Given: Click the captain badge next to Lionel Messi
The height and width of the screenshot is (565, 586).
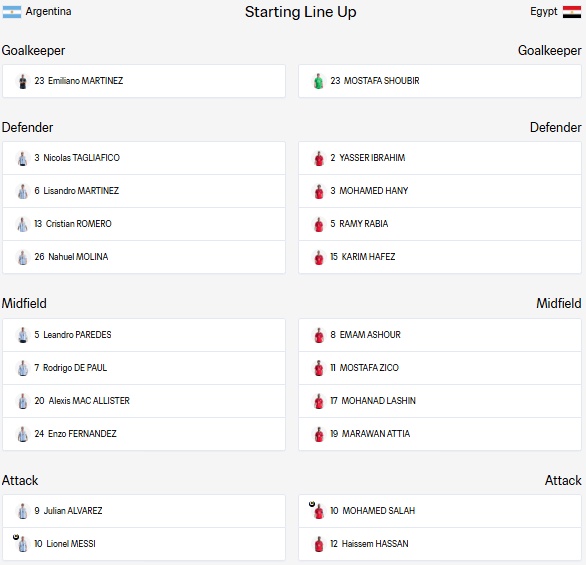Looking at the screenshot, I should tap(16, 537).
